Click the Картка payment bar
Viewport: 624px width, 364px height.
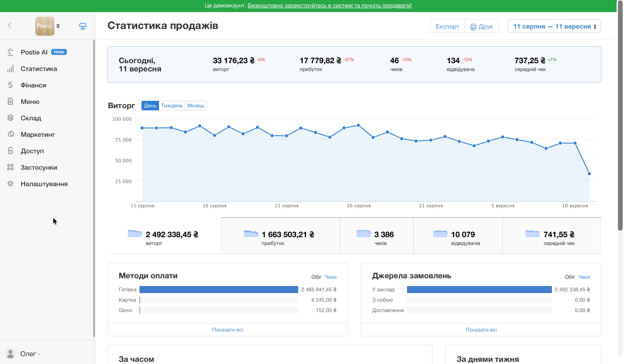[x=219, y=300]
